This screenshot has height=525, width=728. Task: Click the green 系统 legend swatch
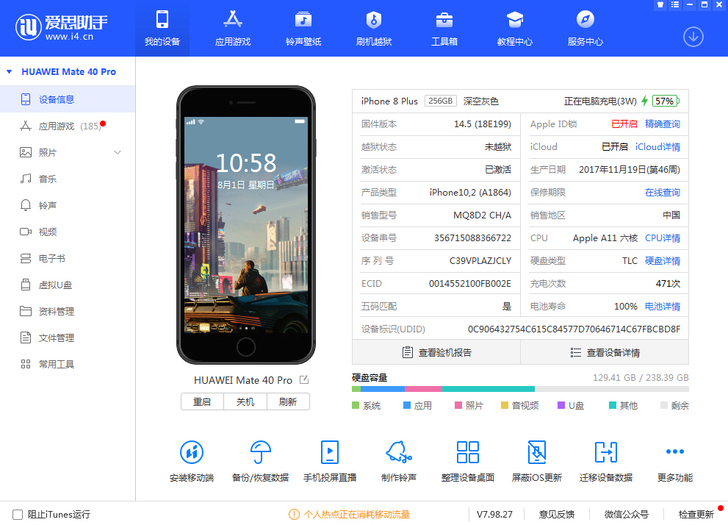[x=356, y=405]
